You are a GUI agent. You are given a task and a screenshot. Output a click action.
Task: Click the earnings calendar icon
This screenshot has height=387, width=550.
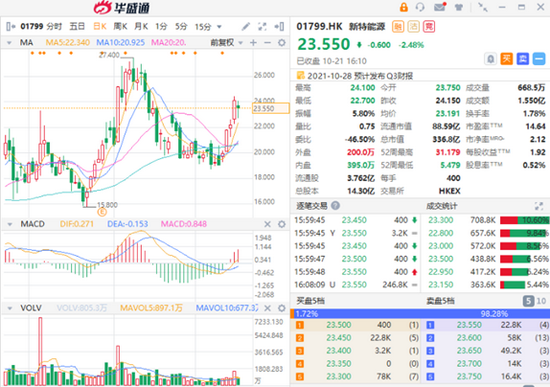(301, 75)
